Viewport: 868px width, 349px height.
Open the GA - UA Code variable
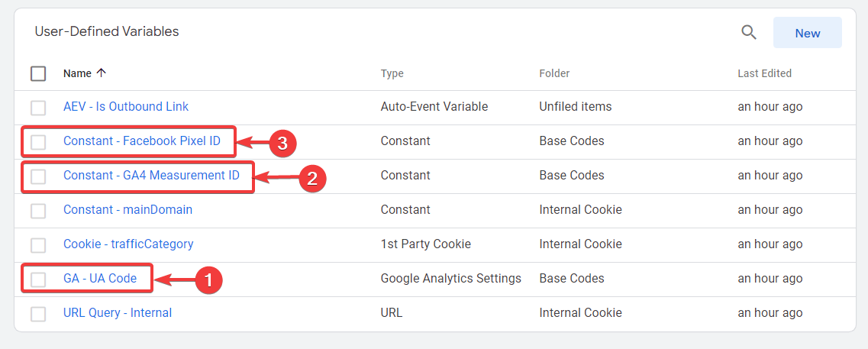(100, 279)
